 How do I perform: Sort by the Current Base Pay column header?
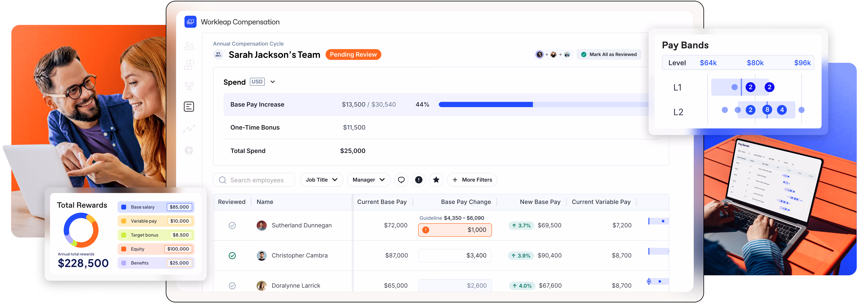click(x=382, y=202)
